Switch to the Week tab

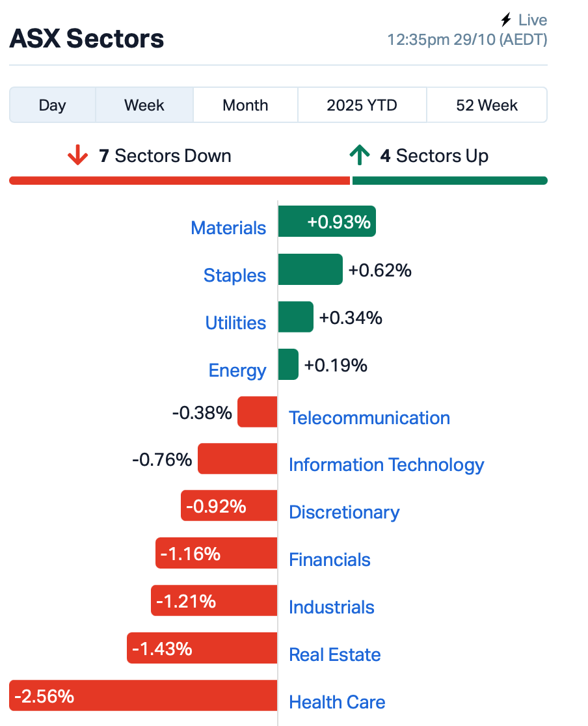144,105
